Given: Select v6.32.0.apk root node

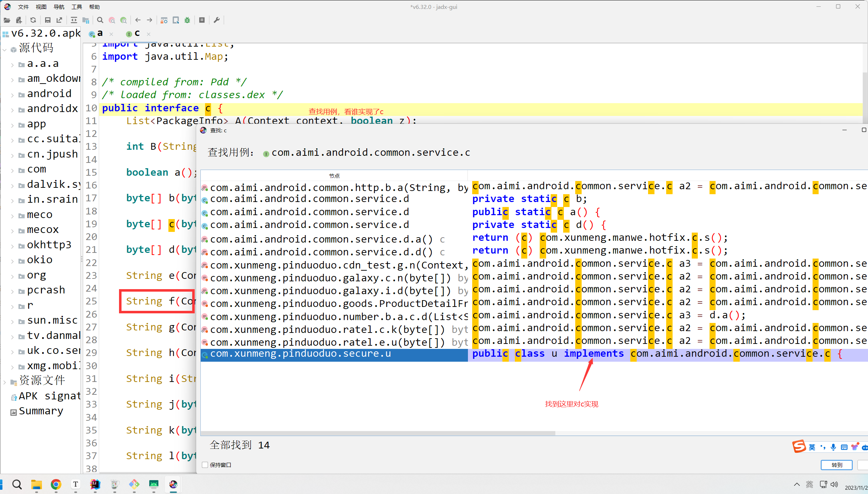Looking at the screenshot, I should click(x=42, y=33).
